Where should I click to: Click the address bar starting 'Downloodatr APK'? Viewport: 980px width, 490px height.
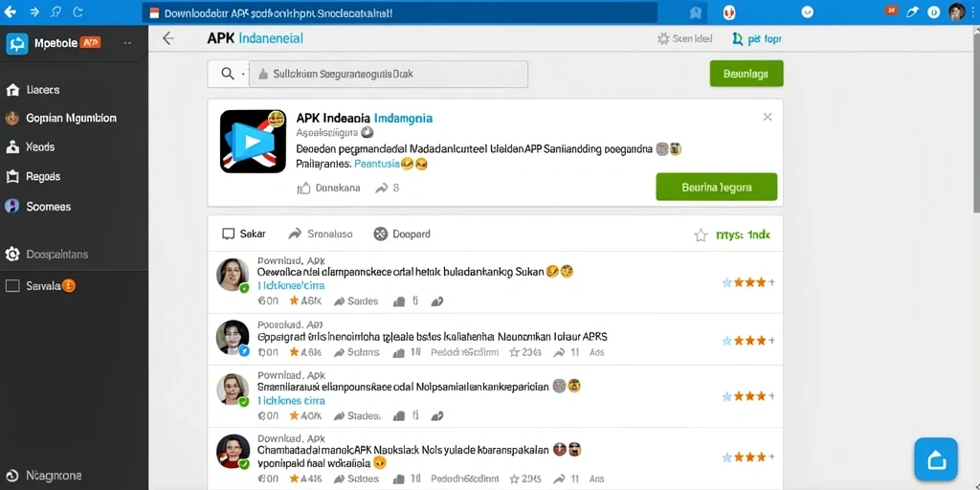coord(400,12)
